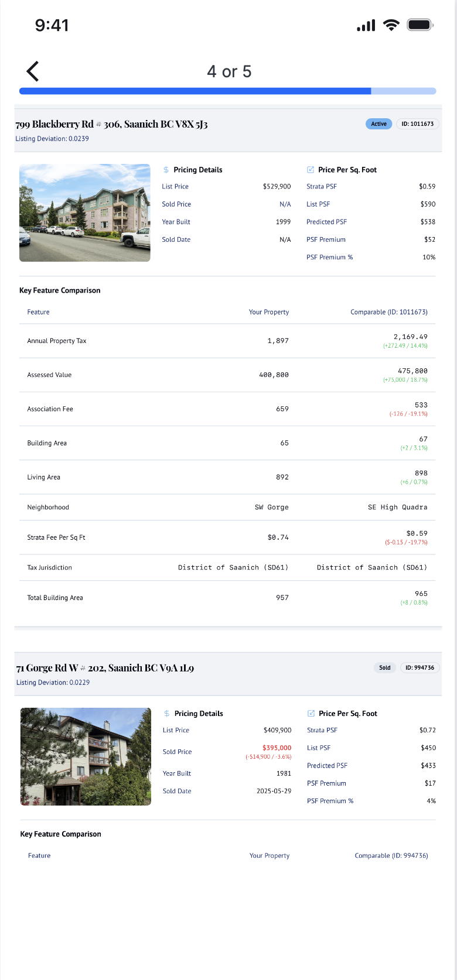Click the Annual Property Tax row label
This screenshot has height=980, width=457.
tap(57, 341)
